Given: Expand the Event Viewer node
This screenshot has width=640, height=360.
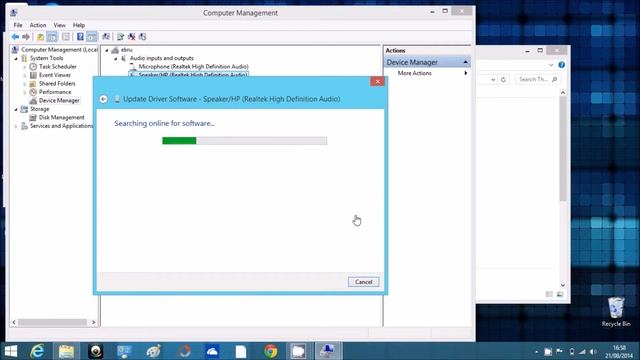Looking at the screenshot, I should pos(25,75).
